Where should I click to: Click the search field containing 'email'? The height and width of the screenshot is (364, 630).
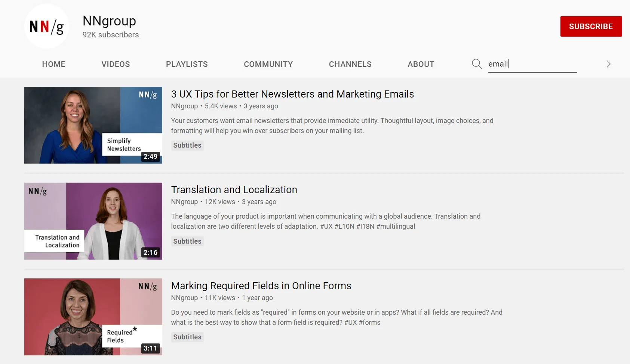[x=532, y=64]
